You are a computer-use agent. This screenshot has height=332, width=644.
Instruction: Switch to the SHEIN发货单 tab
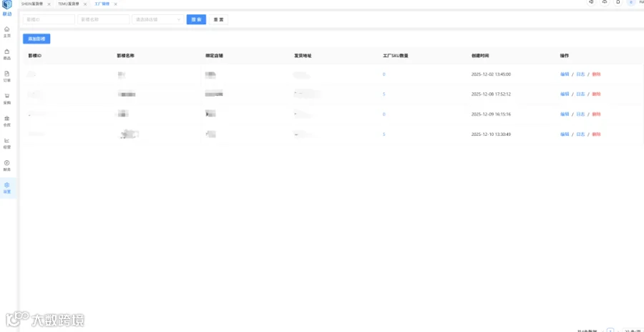pos(33,4)
